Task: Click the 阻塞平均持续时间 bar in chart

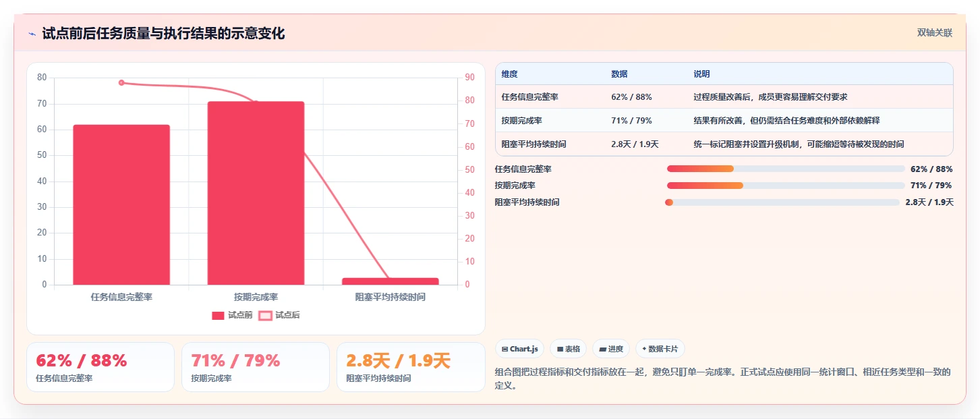Action: [391, 281]
